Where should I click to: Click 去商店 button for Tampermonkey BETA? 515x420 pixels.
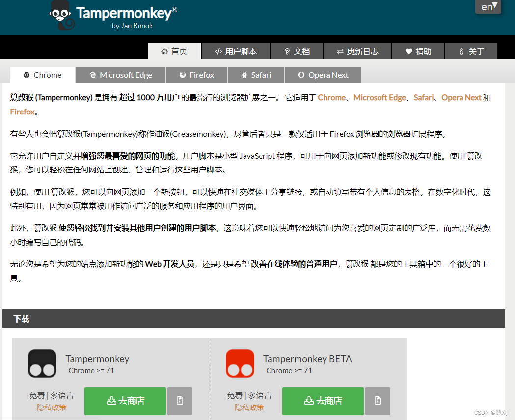[323, 401]
